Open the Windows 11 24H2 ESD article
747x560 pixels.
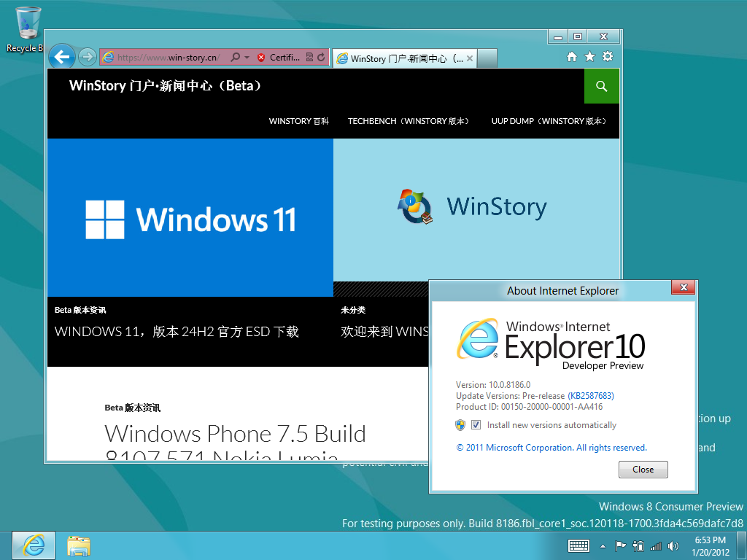[x=177, y=332]
